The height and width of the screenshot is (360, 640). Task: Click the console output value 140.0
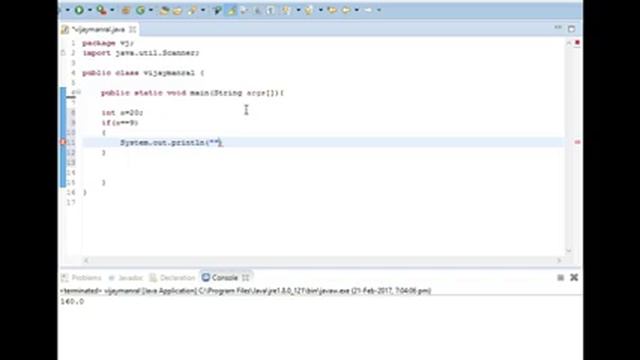point(72,302)
